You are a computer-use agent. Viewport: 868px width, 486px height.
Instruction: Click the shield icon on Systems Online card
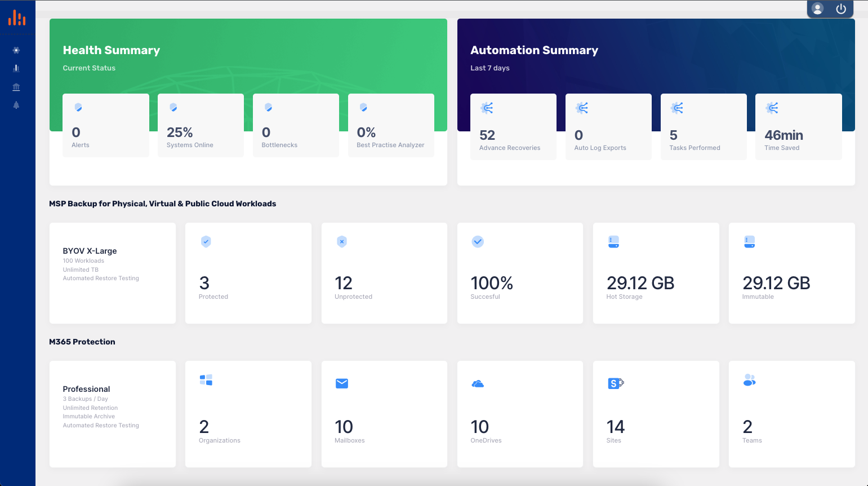[x=173, y=107]
